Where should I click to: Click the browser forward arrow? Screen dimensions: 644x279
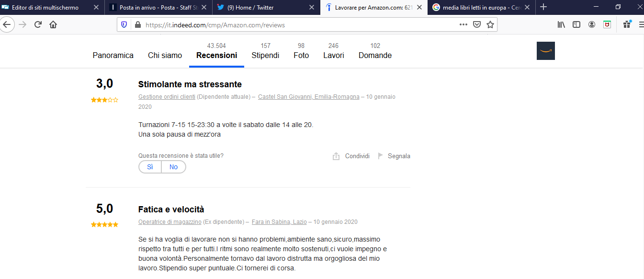tap(23, 24)
